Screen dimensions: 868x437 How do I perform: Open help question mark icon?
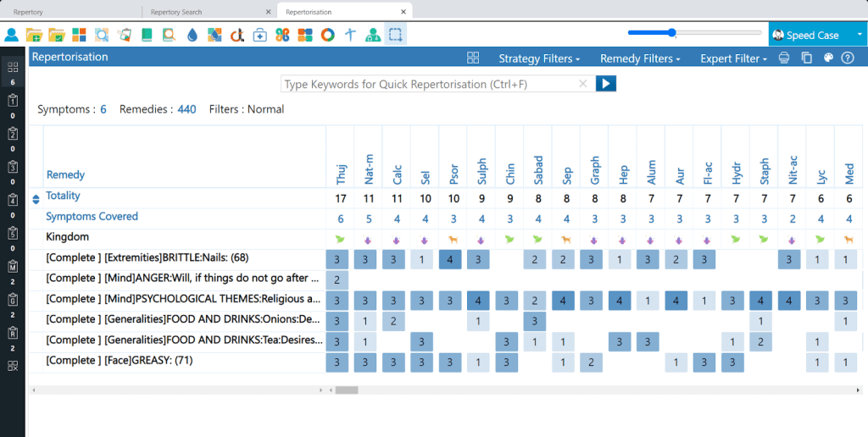(847, 58)
